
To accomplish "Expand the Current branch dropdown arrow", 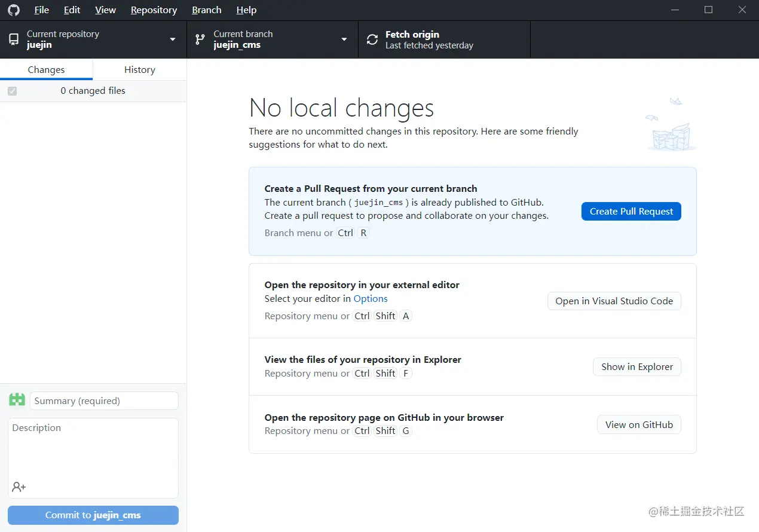I will [344, 39].
